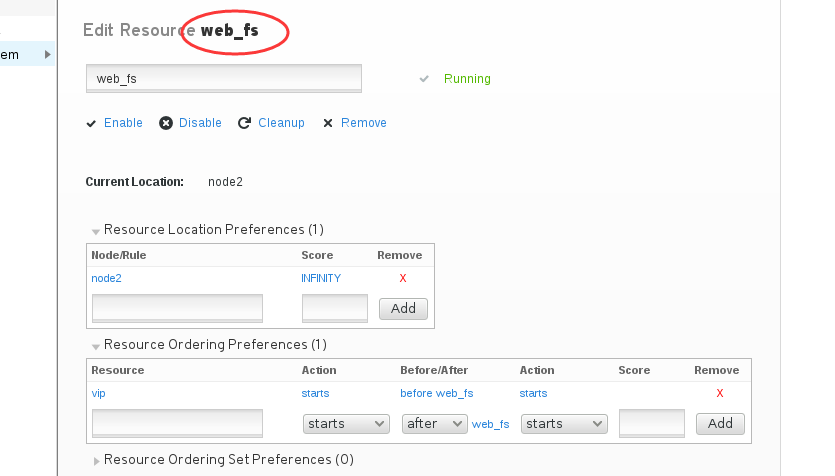
Task: Click the web_fs resource name field
Action: coord(224,78)
